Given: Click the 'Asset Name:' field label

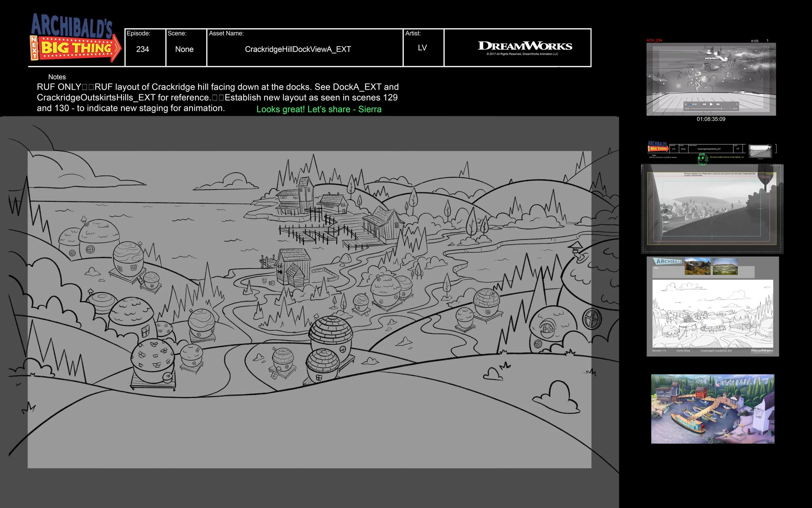Looking at the screenshot, I should 226,33.
